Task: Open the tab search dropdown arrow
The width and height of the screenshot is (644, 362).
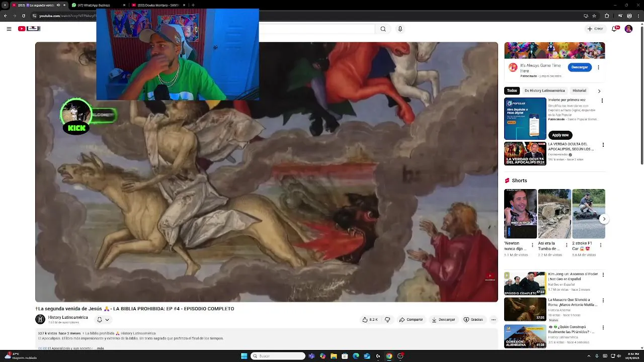Action: coord(5,5)
